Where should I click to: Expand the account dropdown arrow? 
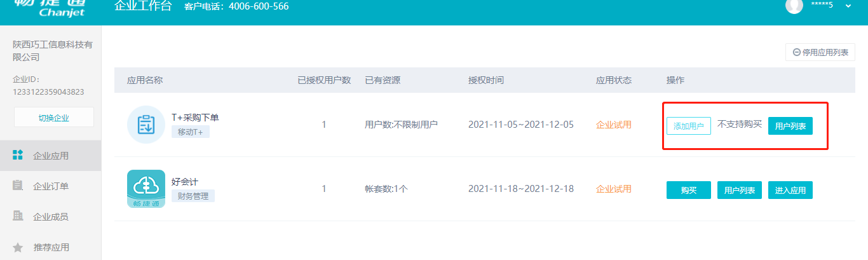[x=848, y=6]
